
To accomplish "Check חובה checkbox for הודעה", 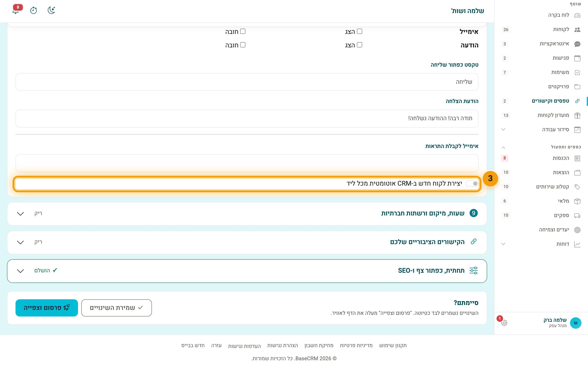I will click(x=243, y=45).
